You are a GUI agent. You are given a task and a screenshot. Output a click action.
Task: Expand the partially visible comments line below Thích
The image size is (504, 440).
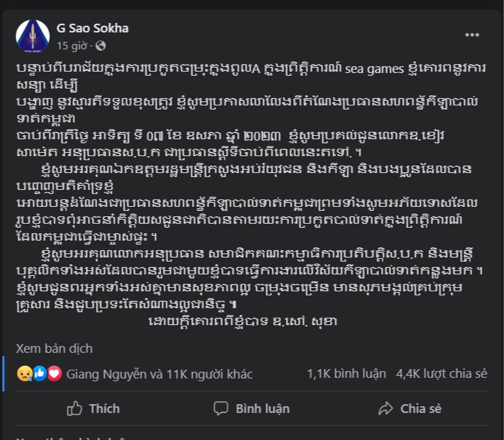click(x=68, y=437)
